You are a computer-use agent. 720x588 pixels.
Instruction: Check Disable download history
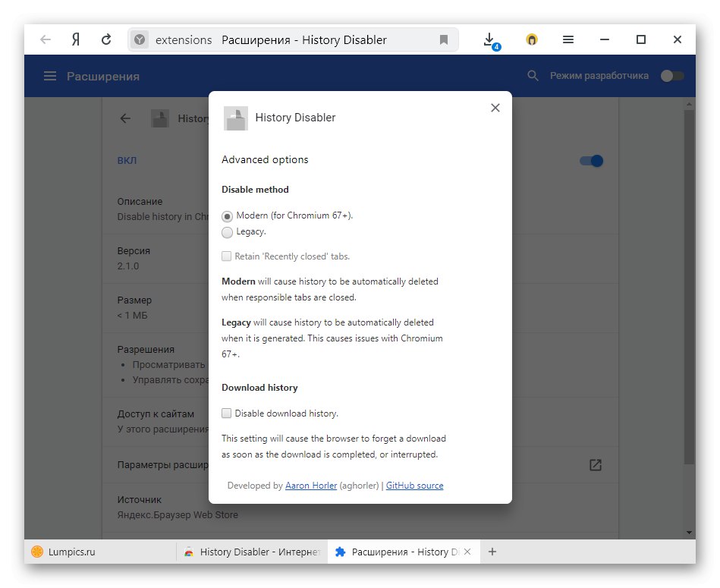[226, 413]
